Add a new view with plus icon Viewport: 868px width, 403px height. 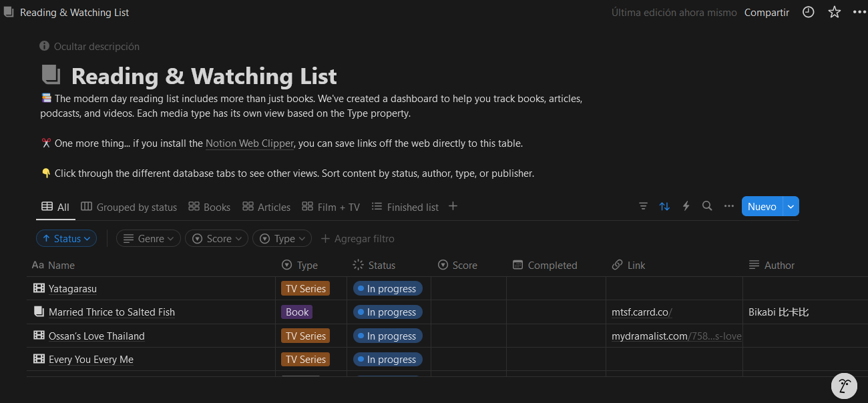click(453, 206)
